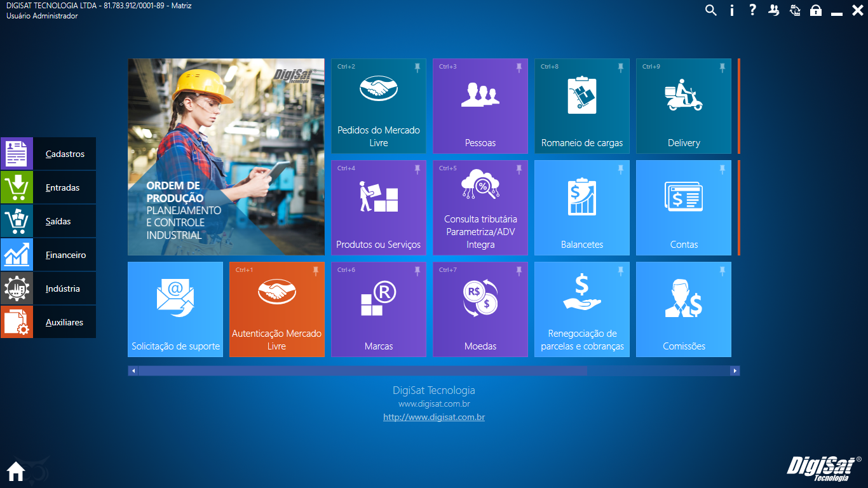Launch the Delivery tile
The width and height of the screenshot is (868, 488).
coord(684,106)
